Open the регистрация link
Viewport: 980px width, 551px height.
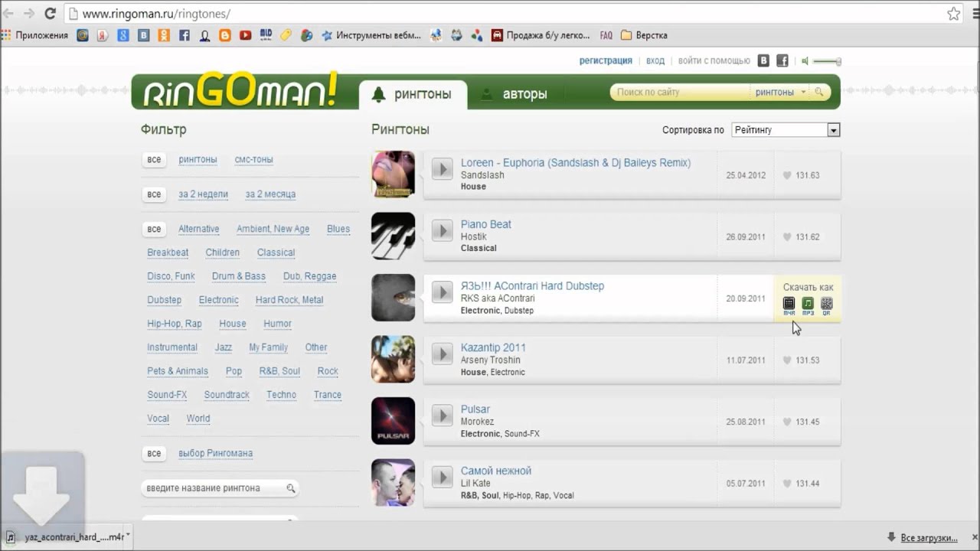(x=606, y=60)
